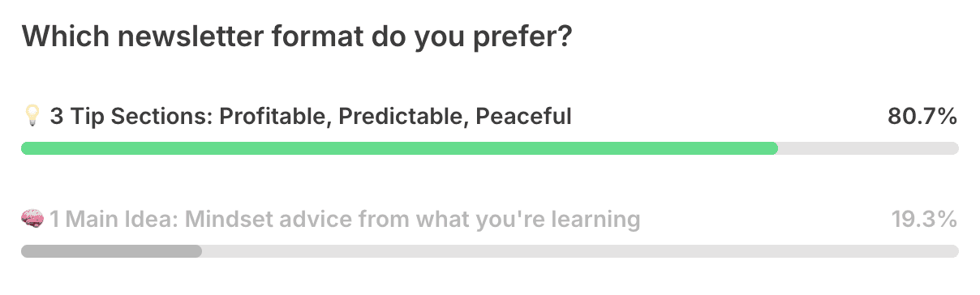
Task: Click the word Profitable in first option
Action: pos(276,118)
